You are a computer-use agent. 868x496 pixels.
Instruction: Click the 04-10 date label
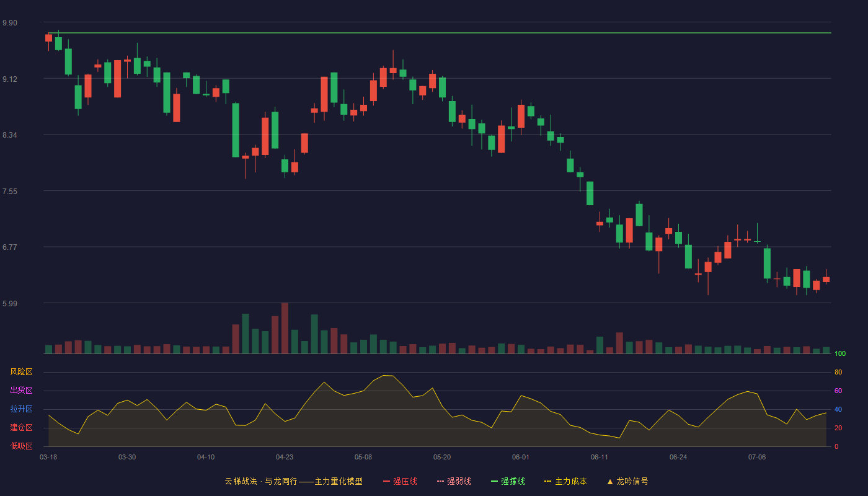(x=206, y=457)
